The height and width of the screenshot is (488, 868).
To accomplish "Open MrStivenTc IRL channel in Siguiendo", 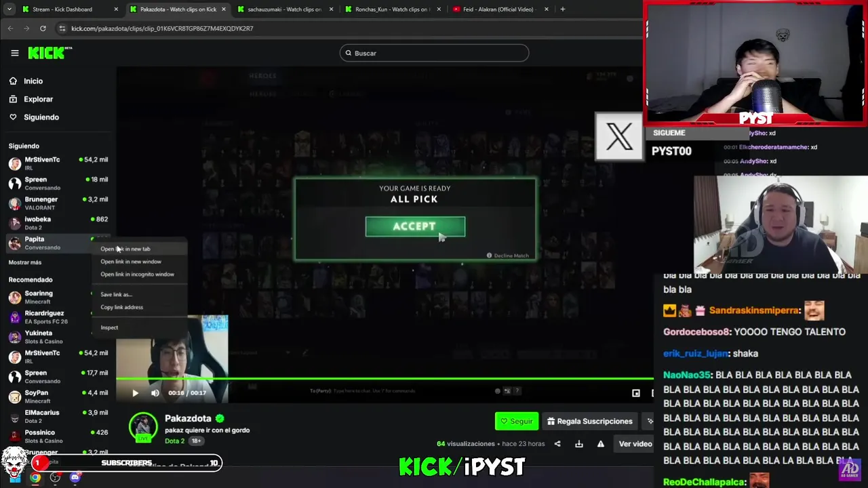I will [58, 163].
